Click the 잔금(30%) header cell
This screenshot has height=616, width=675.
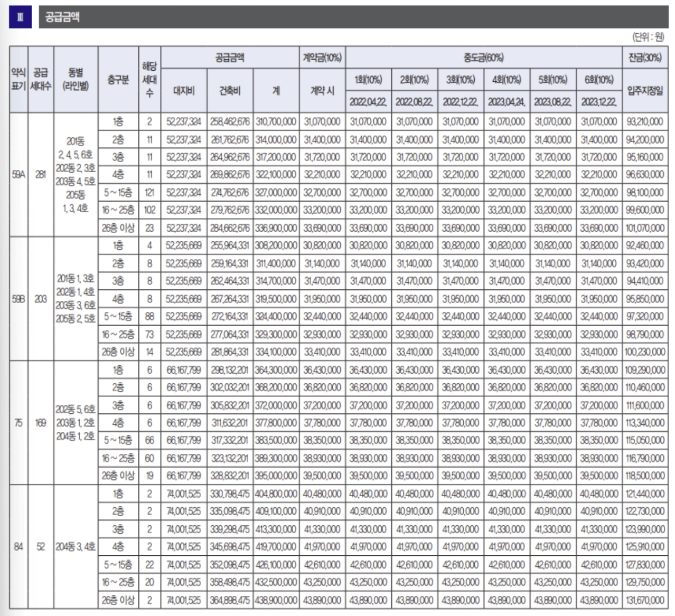click(645, 57)
